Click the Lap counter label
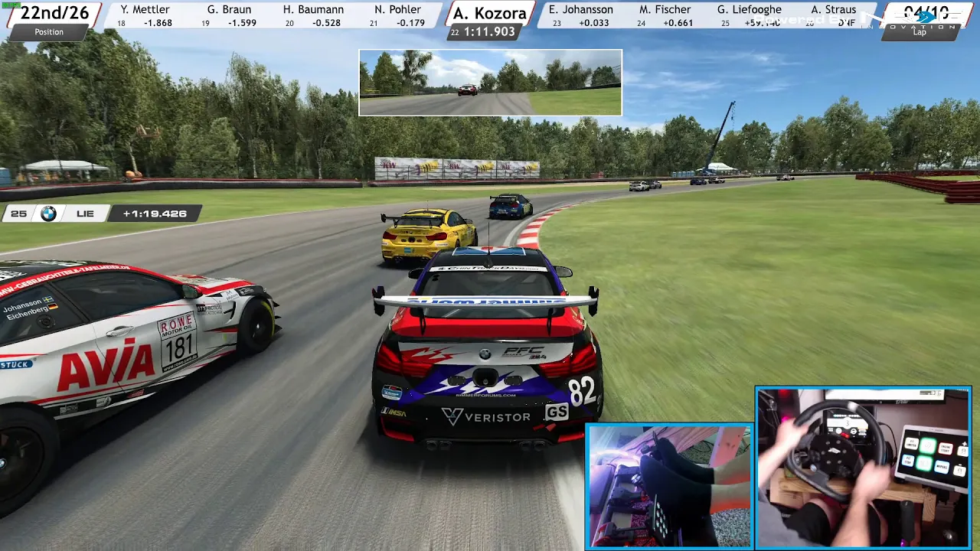 (x=920, y=32)
